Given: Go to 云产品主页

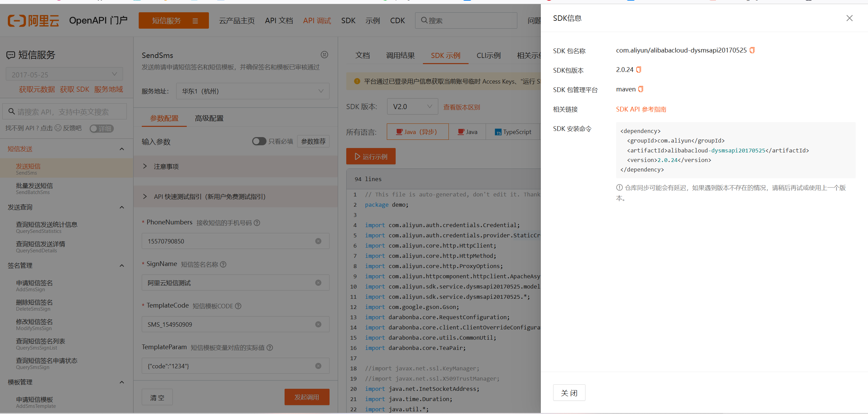Looking at the screenshot, I should (x=237, y=21).
